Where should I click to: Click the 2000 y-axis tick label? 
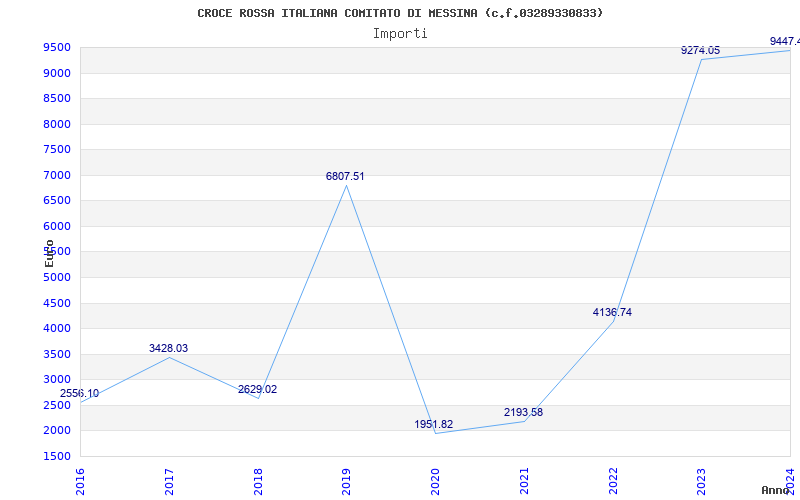point(57,431)
